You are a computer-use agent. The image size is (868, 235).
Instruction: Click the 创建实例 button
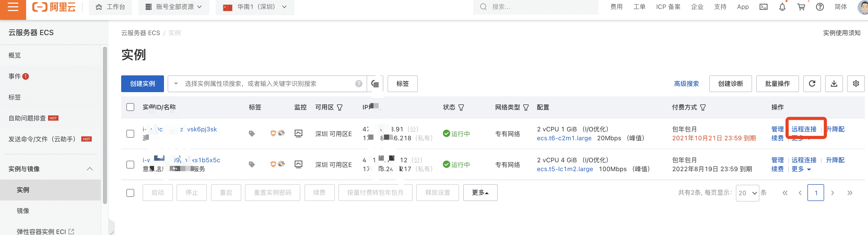pyautogui.click(x=142, y=84)
